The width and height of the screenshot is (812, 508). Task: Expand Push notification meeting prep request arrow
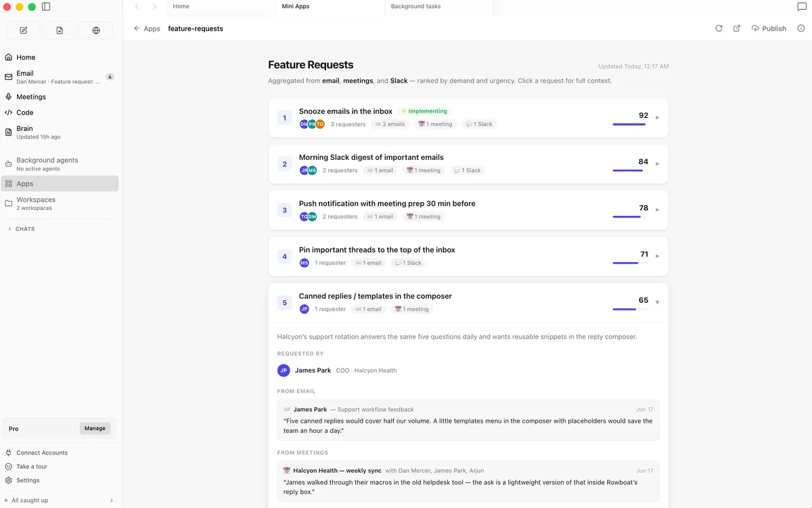[x=657, y=210]
